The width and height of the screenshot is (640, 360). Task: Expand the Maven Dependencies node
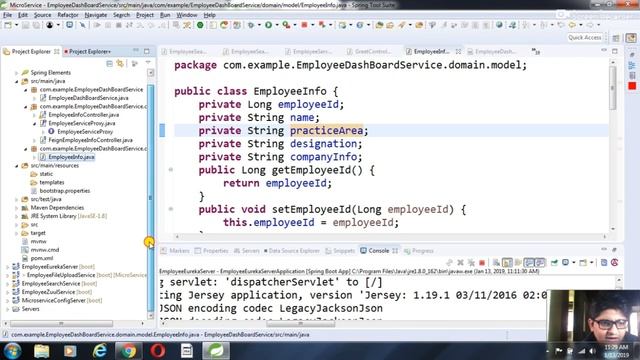(17, 208)
